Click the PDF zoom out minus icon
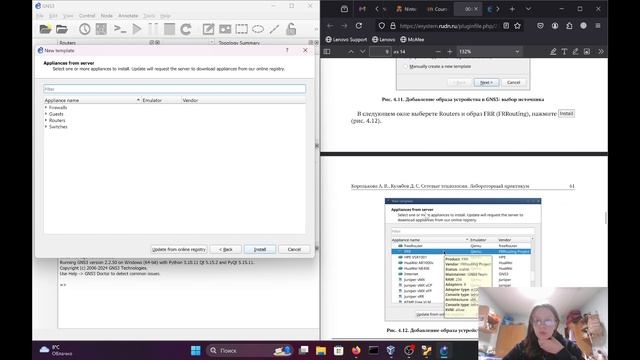The width and height of the screenshot is (640, 360). 438,52
